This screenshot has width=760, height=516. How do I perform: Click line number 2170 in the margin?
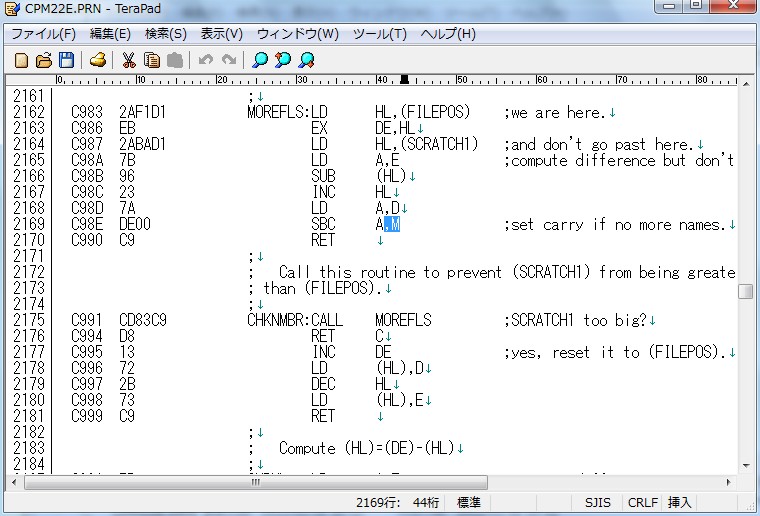click(29, 240)
